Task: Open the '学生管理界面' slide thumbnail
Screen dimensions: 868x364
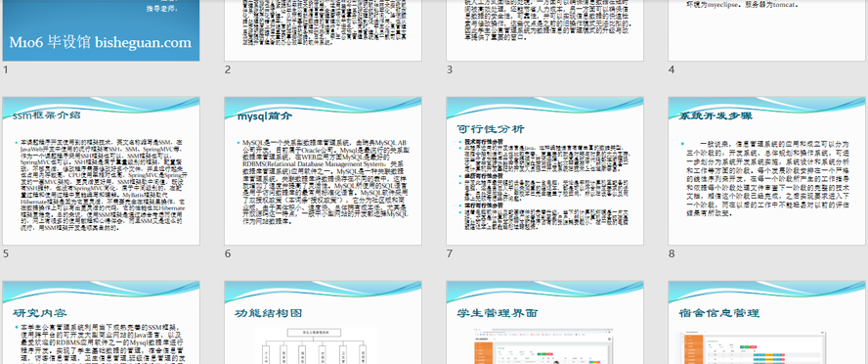Action: tap(544, 323)
